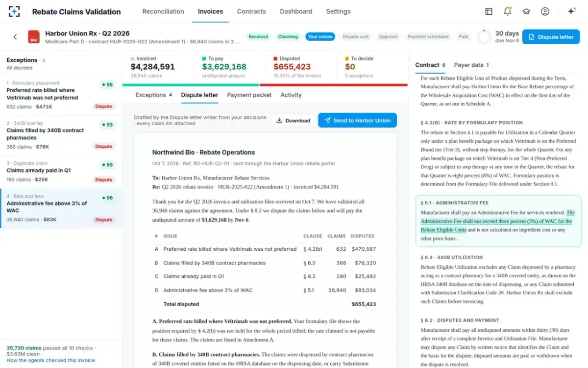
Task: Open the Invoices tab
Action: pos(210,11)
